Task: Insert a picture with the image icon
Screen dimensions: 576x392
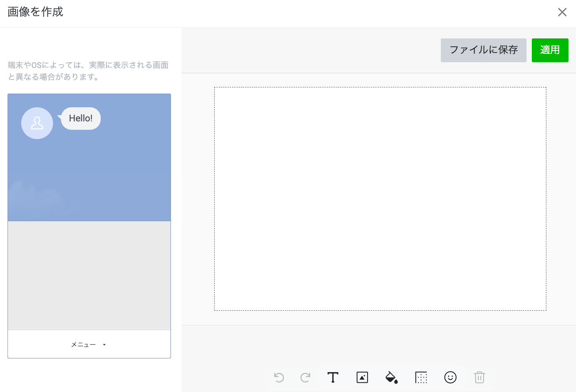Action: [x=362, y=377]
